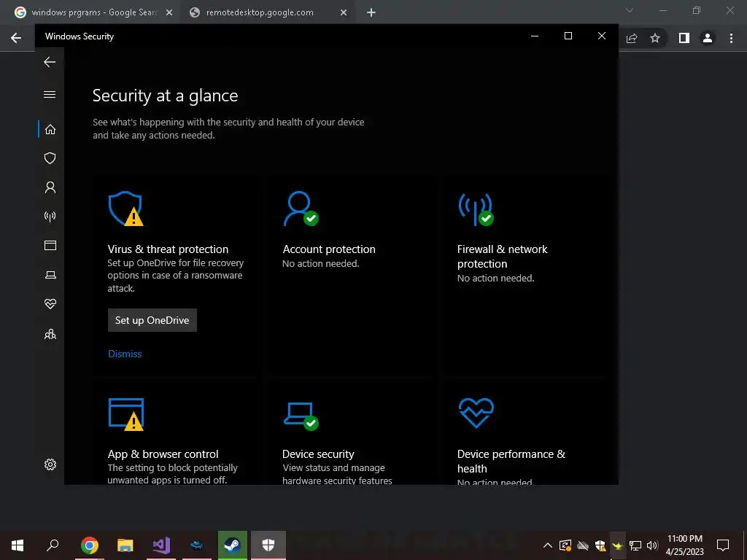Open App & browser control heading
The width and height of the screenshot is (747, 560).
click(163, 454)
